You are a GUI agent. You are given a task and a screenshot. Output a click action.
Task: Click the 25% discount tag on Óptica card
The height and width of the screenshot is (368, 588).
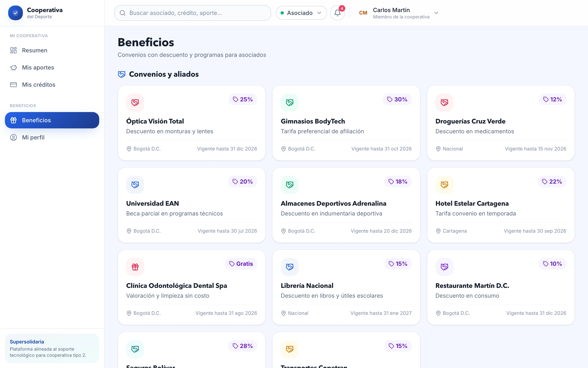[x=243, y=99]
